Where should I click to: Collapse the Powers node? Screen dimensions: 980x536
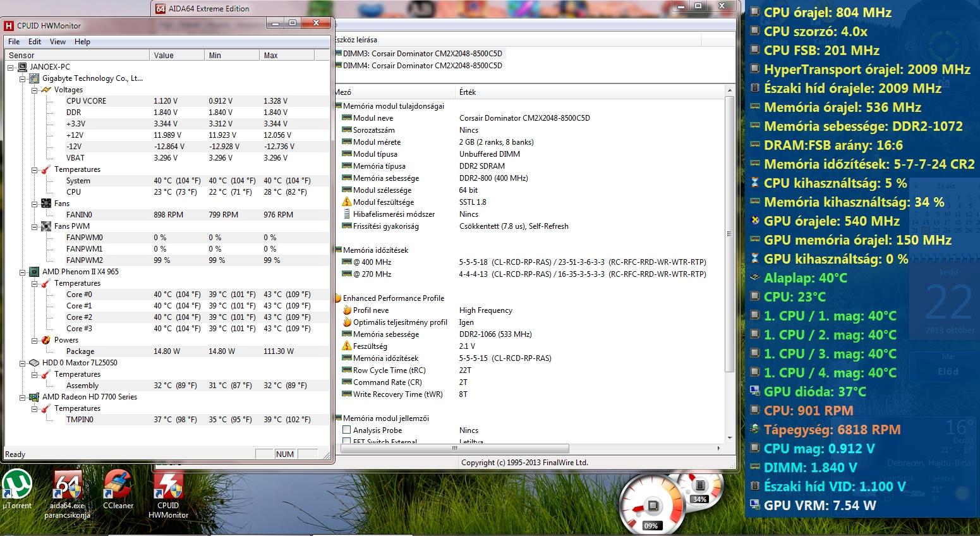[x=35, y=341]
